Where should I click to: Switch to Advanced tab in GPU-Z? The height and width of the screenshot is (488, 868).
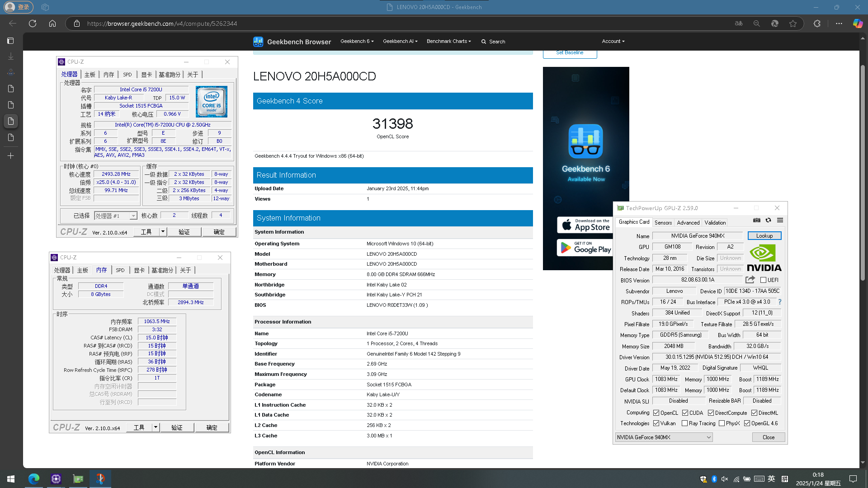pyautogui.click(x=688, y=222)
